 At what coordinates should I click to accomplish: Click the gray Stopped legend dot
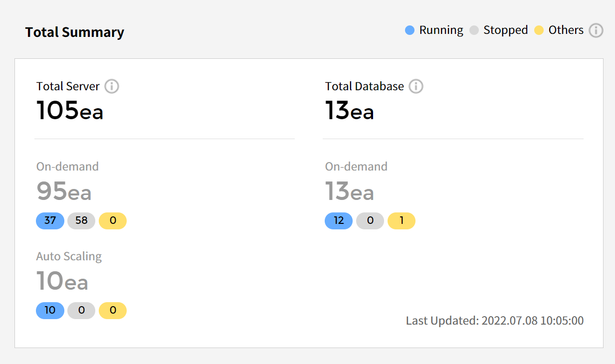474,30
